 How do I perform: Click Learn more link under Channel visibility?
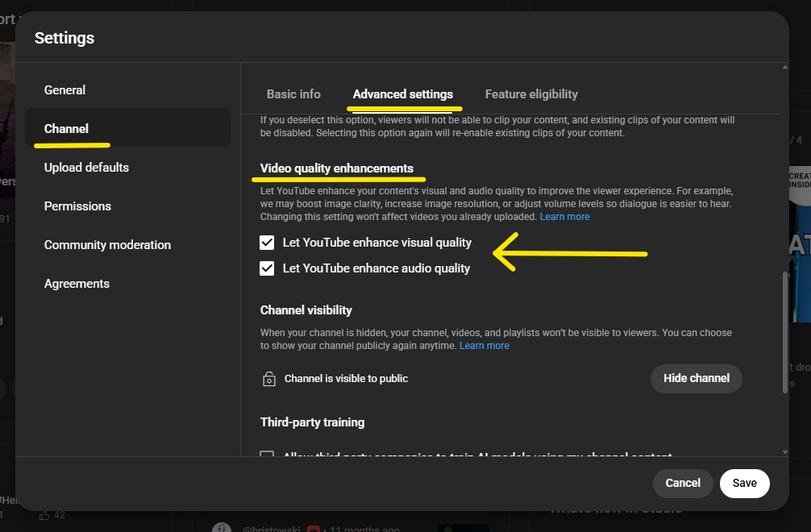484,346
